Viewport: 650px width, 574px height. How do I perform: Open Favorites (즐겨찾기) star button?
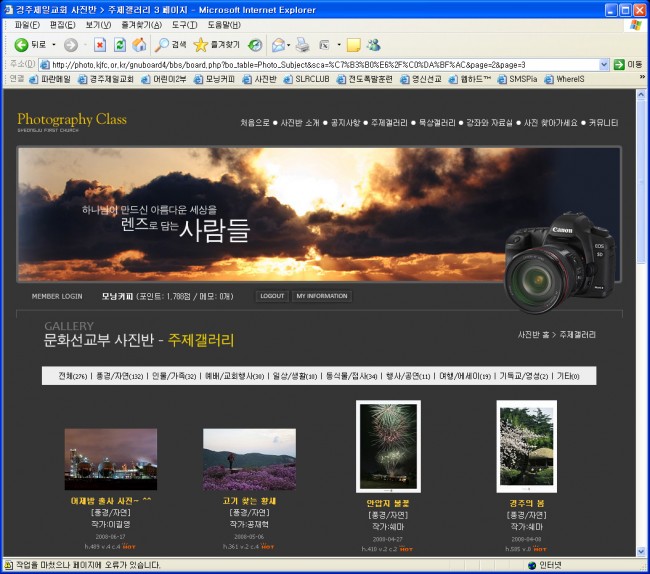pos(217,45)
